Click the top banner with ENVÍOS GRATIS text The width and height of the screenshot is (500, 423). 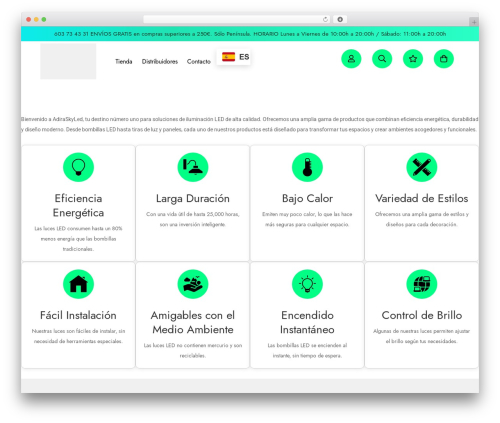point(250,34)
